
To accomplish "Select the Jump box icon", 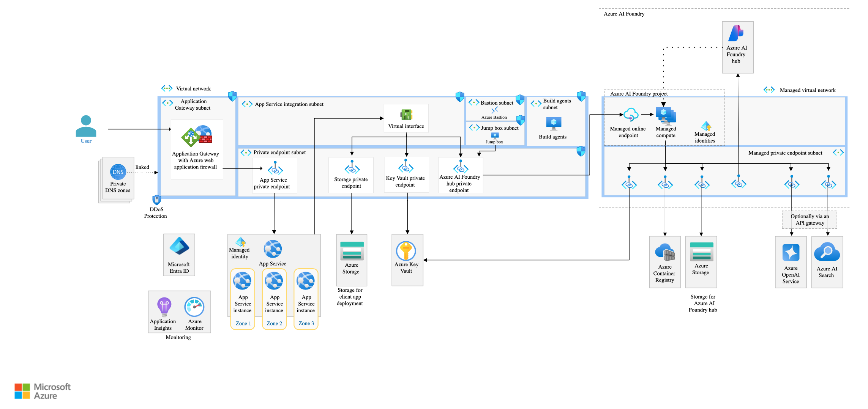I will [495, 136].
